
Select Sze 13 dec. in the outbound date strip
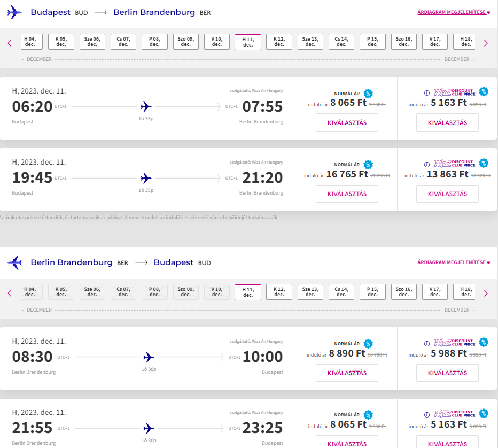(x=310, y=42)
